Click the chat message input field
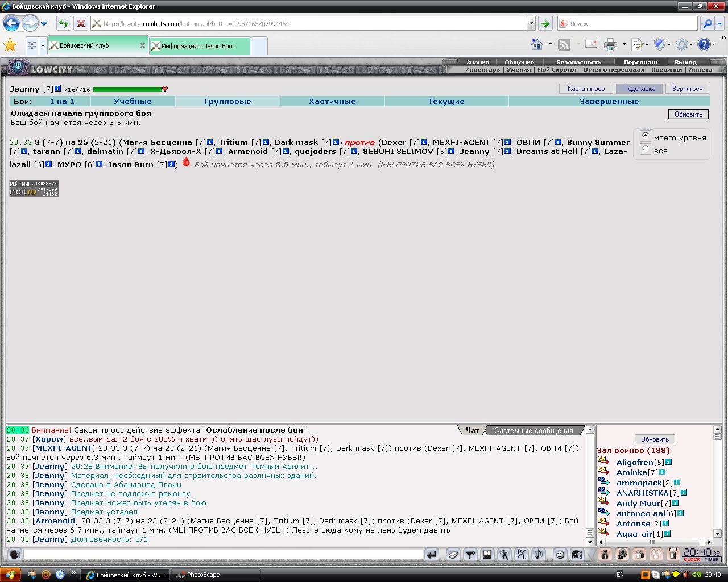Image resolution: width=728 pixels, height=582 pixels. (x=223, y=554)
